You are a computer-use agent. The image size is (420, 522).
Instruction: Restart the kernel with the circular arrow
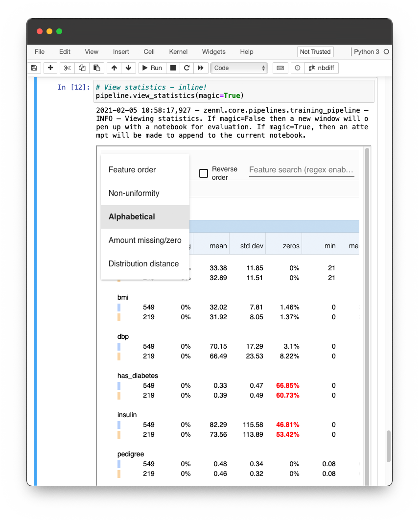coord(187,68)
